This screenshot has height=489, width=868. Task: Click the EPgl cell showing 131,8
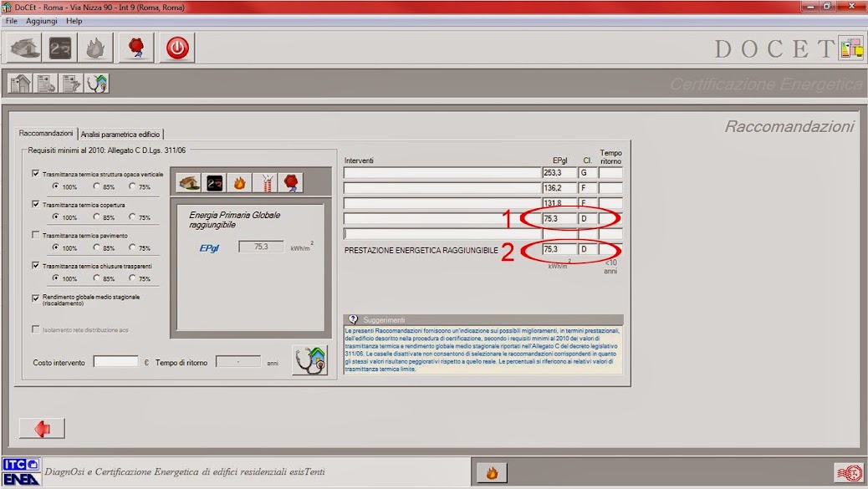coord(559,203)
